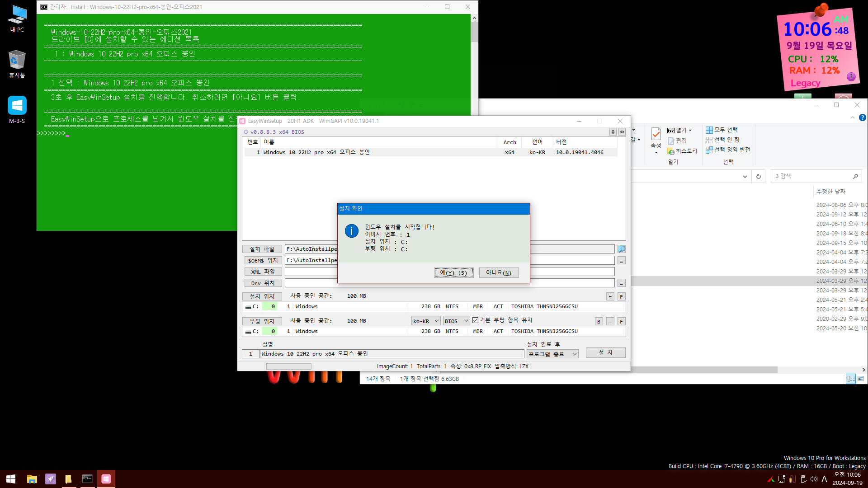Click the left-right arrows icon in EasyWinSetup header
Screen dimensions: 868x488
click(x=622, y=132)
